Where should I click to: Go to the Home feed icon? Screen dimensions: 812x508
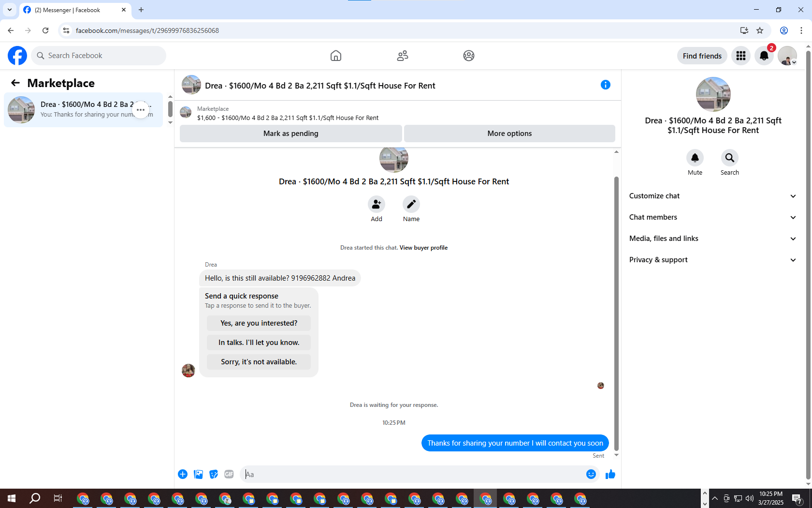(336, 56)
